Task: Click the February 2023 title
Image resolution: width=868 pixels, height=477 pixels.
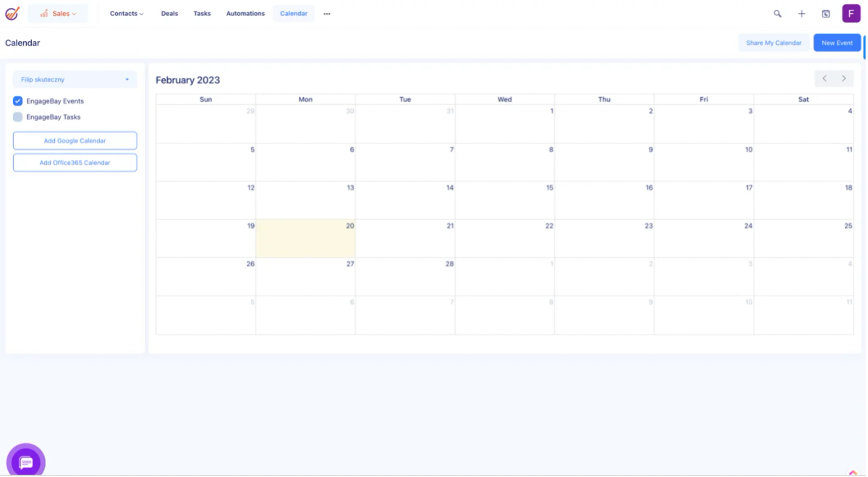Action: (188, 80)
